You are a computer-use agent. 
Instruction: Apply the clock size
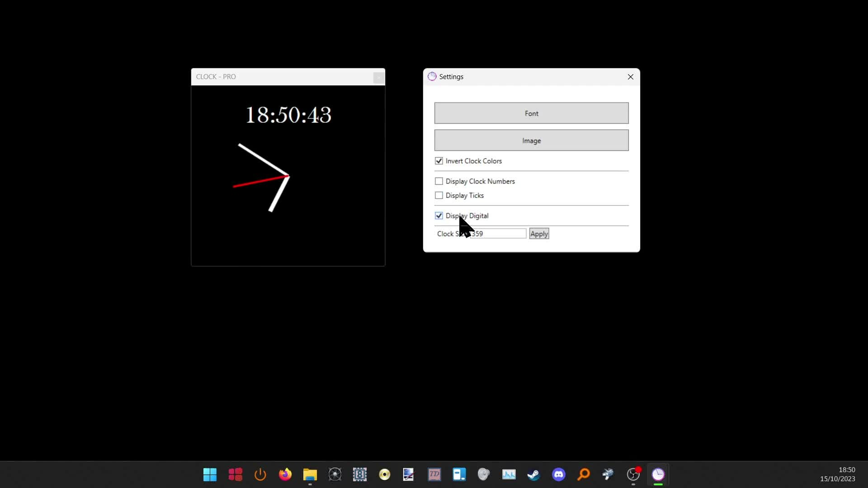539,234
